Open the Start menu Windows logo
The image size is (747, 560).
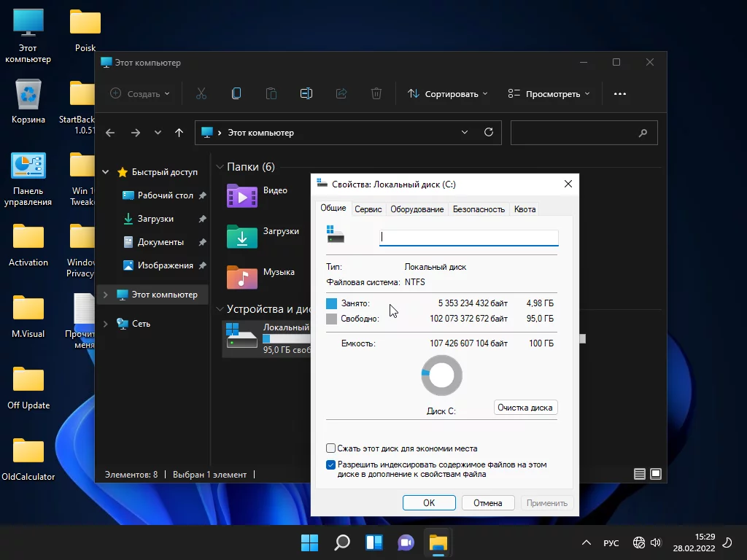309,542
